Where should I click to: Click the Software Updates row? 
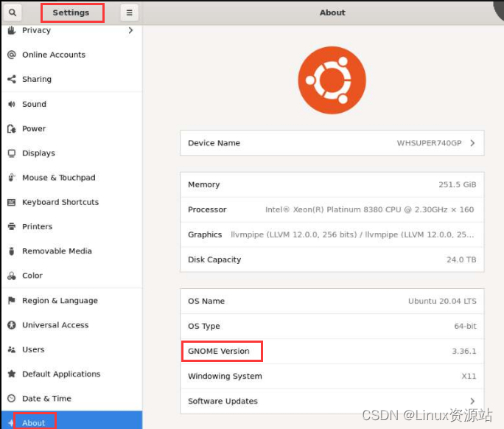(x=332, y=401)
